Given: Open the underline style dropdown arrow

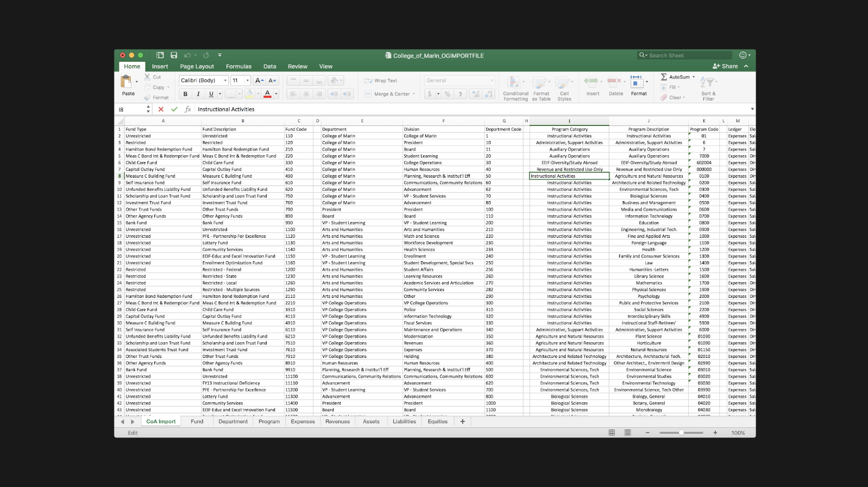Looking at the screenshot, I should point(220,94).
